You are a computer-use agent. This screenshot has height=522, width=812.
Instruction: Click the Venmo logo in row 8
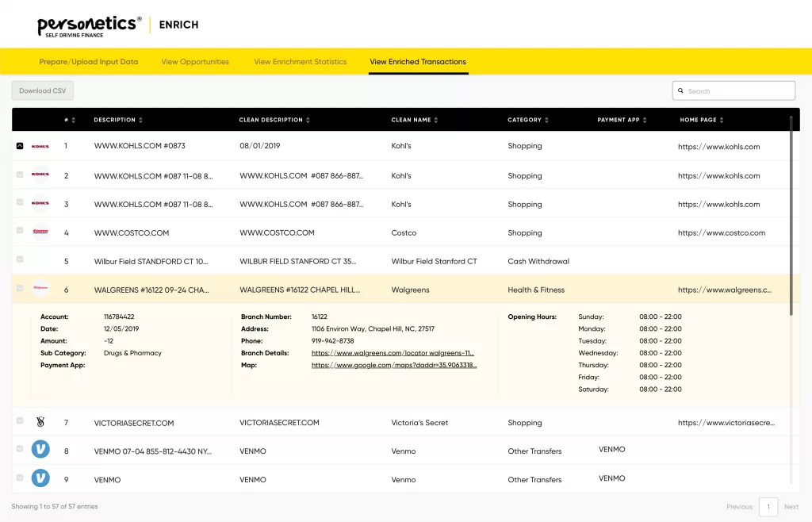click(40, 449)
